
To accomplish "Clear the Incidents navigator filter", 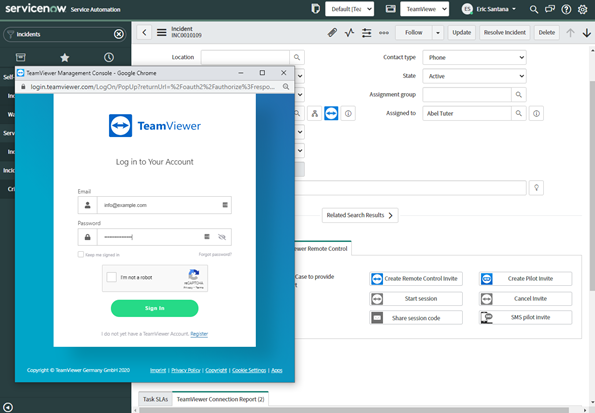I will pos(119,34).
